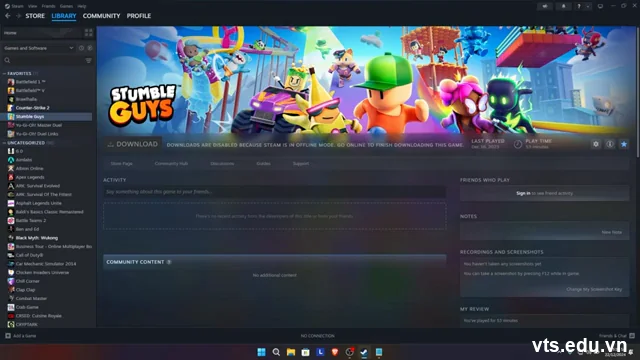Screen dimensions: 640x360
Task: Go back with the navigation arrow
Action: click(8, 16)
